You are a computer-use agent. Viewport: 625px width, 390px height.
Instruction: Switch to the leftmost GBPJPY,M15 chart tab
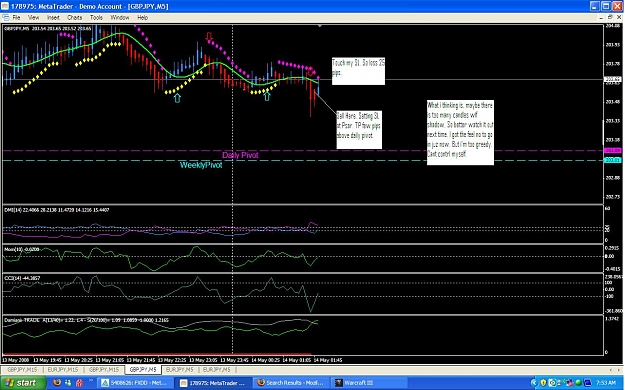point(22,370)
